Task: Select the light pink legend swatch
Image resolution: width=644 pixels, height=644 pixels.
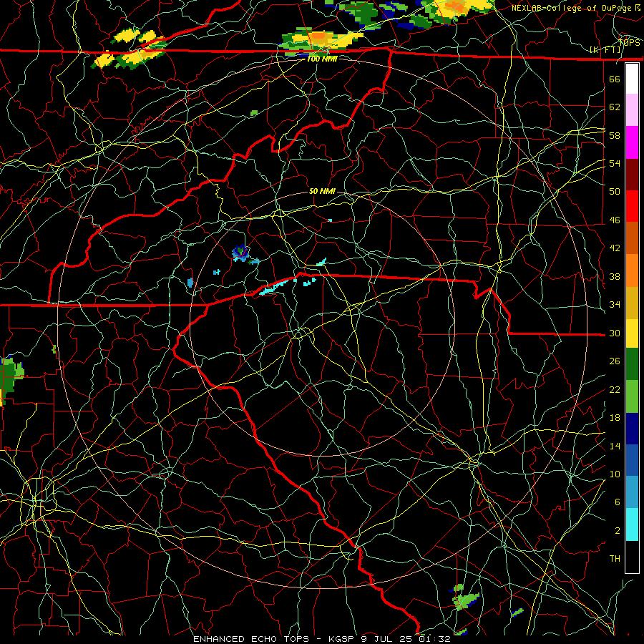Action: [632, 110]
